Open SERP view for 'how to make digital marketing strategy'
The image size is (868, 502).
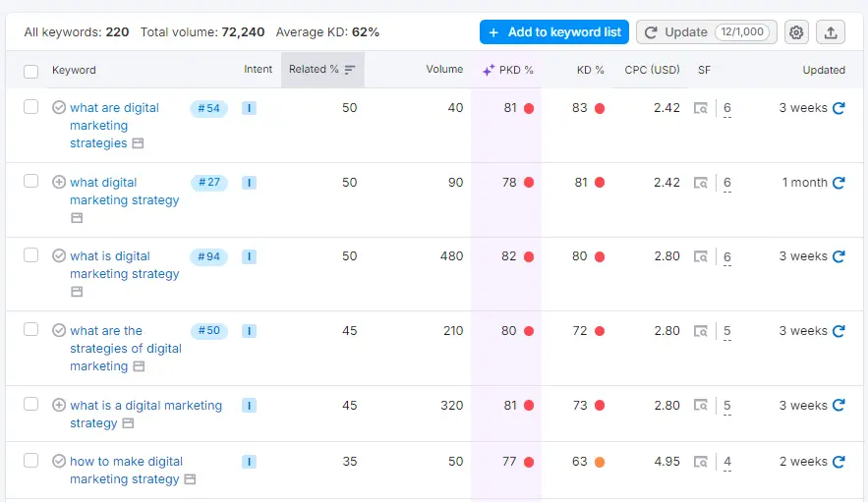click(x=701, y=462)
